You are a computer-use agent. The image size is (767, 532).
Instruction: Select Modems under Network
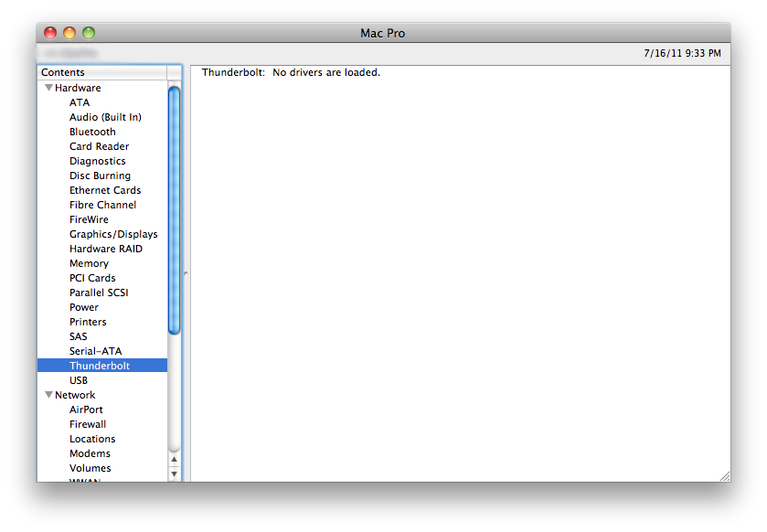tap(90, 453)
